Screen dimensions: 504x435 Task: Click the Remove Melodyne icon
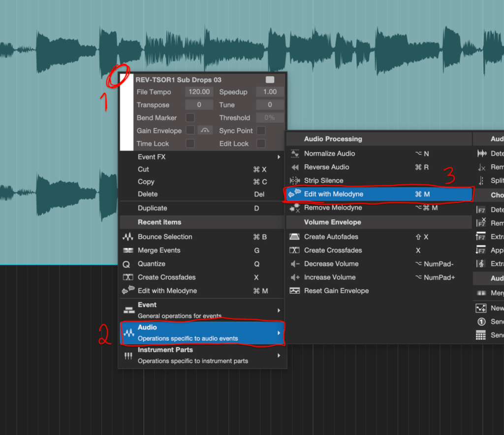coord(295,208)
